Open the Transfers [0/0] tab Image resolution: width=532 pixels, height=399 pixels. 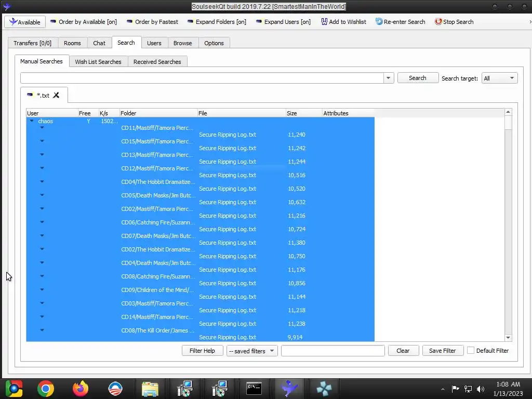point(33,43)
